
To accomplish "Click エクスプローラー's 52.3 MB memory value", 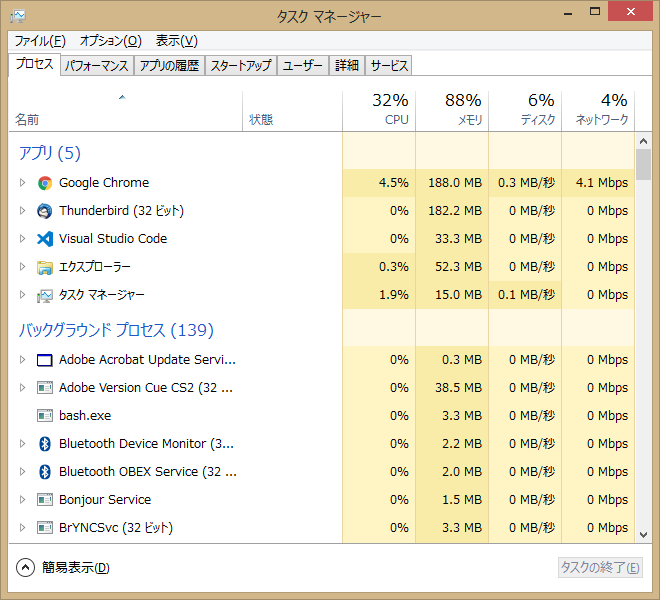I will [x=458, y=267].
